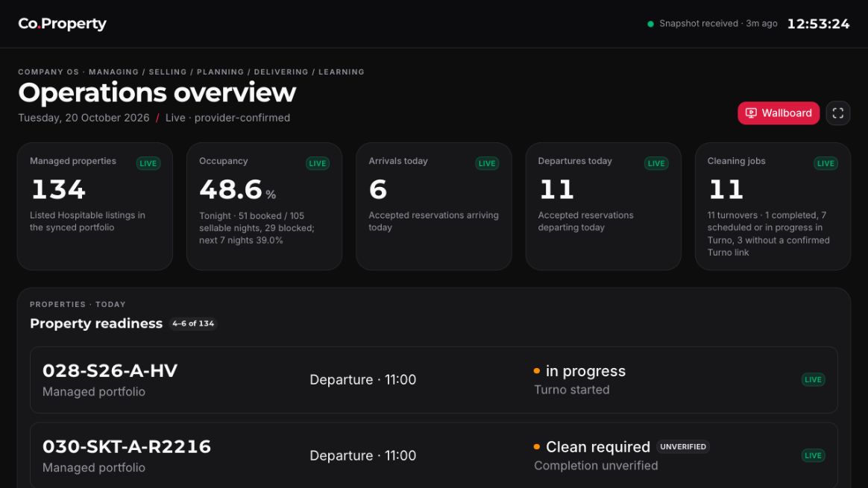868x488 pixels.
Task: Open the Occupancy card
Action: click(x=264, y=206)
